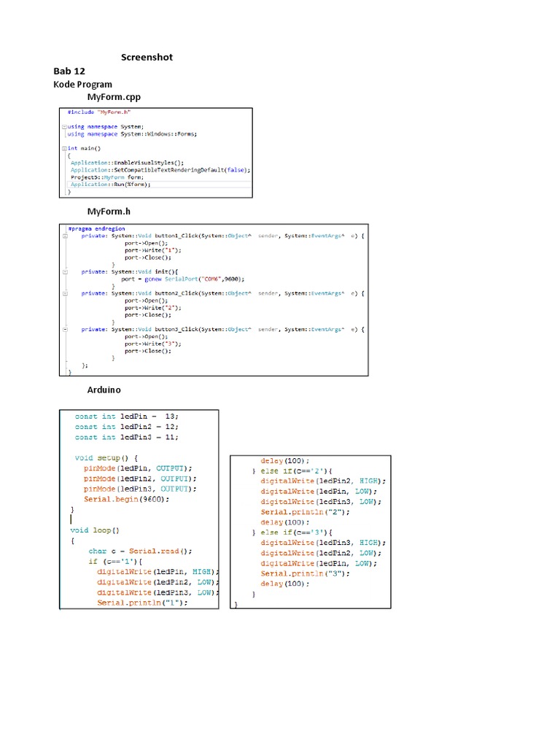The image size is (560, 747).
Task: Click the 'Kode Program' label
Action: point(82,85)
